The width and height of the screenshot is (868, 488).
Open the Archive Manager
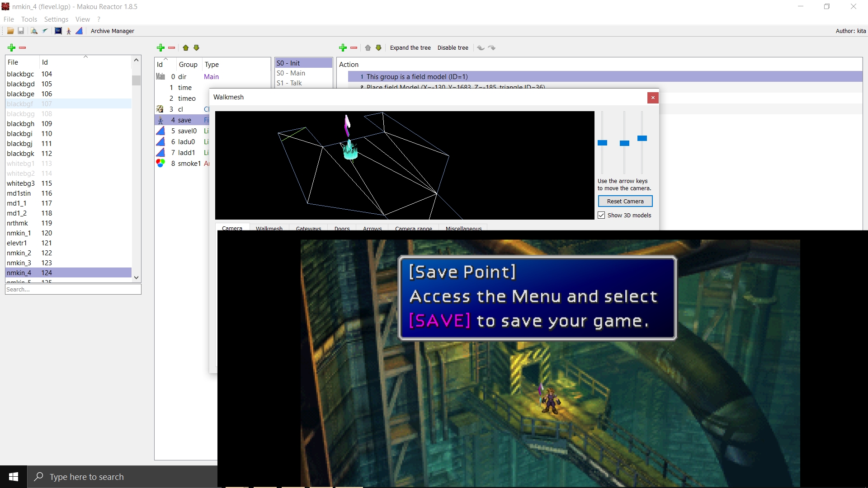point(113,31)
